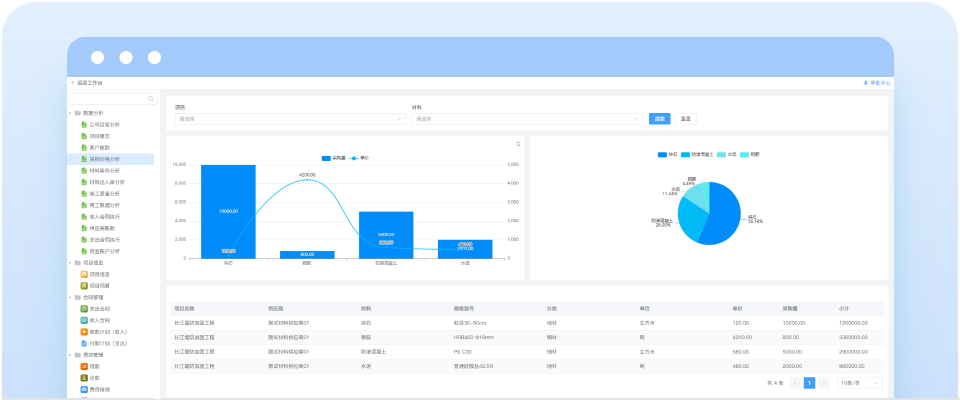Click the green icon for 用工数据分析

[x=84, y=205]
